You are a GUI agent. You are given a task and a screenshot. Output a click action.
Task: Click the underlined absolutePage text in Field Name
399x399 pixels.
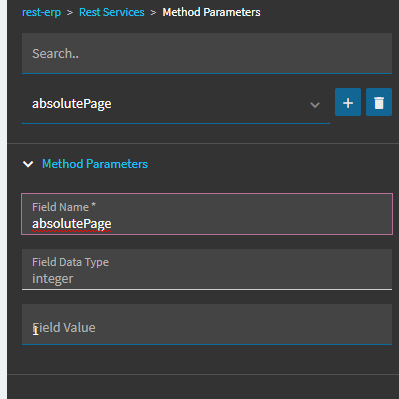[x=72, y=224]
